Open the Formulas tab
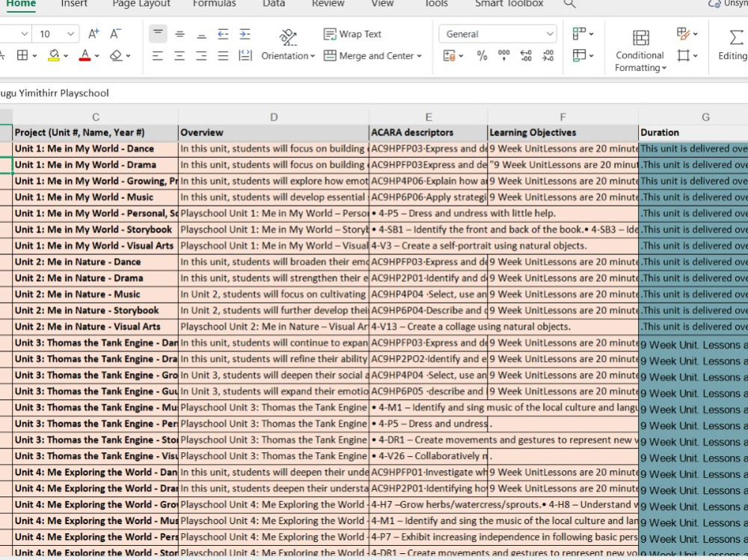Screen dimensions: 748x560 click(x=214, y=3)
